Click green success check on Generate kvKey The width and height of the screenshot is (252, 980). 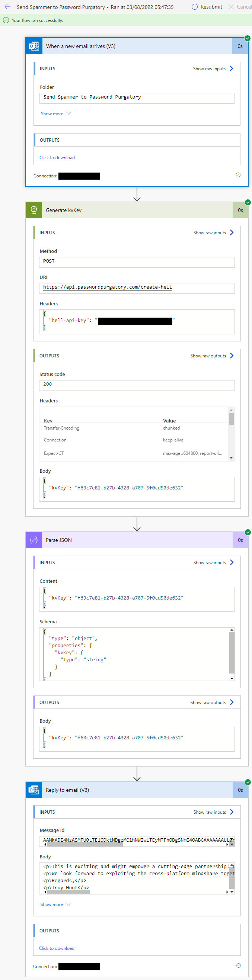click(x=248, y=202)
